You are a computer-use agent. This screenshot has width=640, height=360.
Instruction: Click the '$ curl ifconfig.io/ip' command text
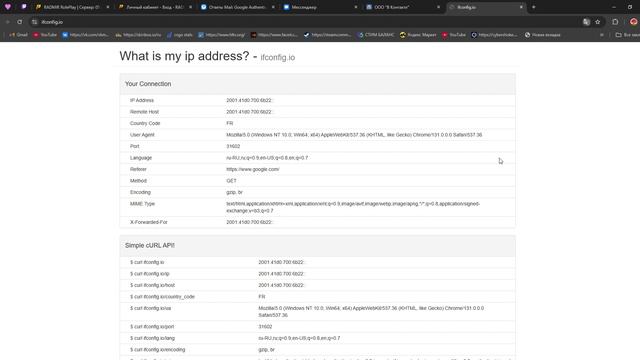(x=149, y=274)
